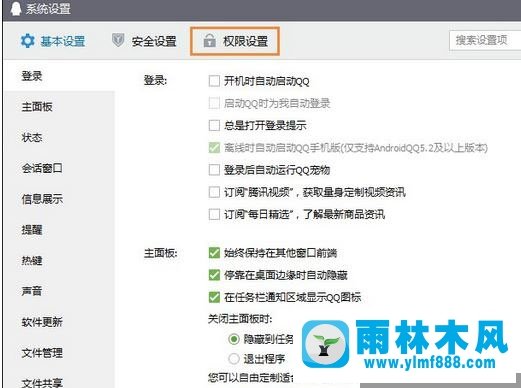521x388 pixels.
Task: Open 文件共享 settings in sidebar
Action: coord(42,383)
